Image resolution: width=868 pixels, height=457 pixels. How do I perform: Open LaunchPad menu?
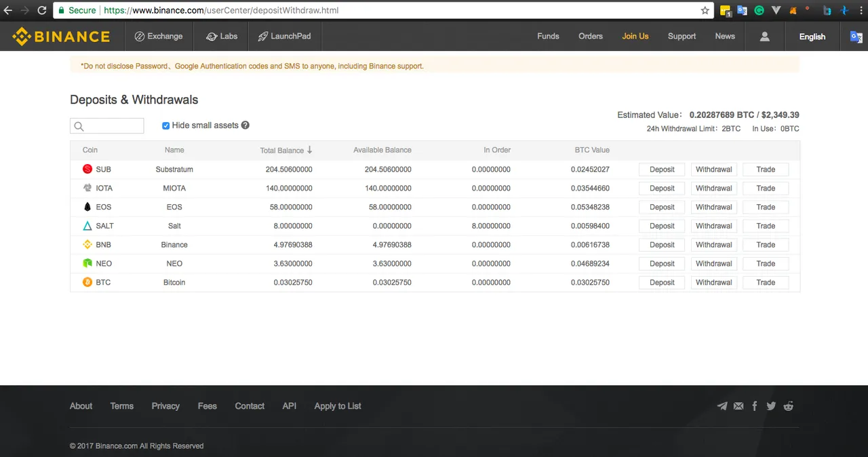tap(285, 36)
